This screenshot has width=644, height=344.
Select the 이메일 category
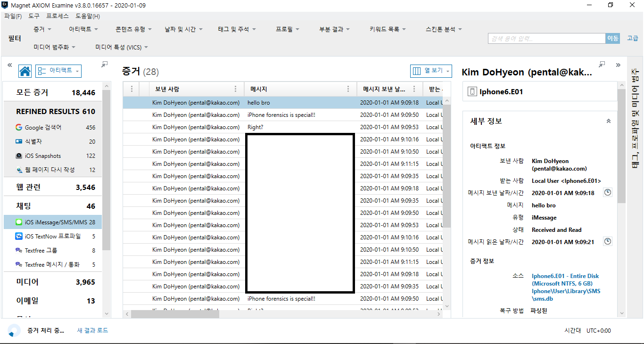(x=52, y=301)
